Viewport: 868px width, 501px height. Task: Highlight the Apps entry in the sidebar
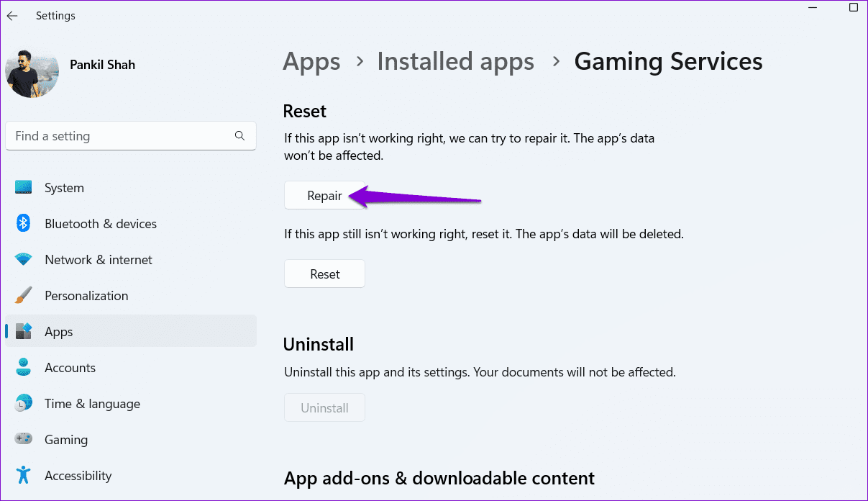pyautogui.click(x=58, y=331)
